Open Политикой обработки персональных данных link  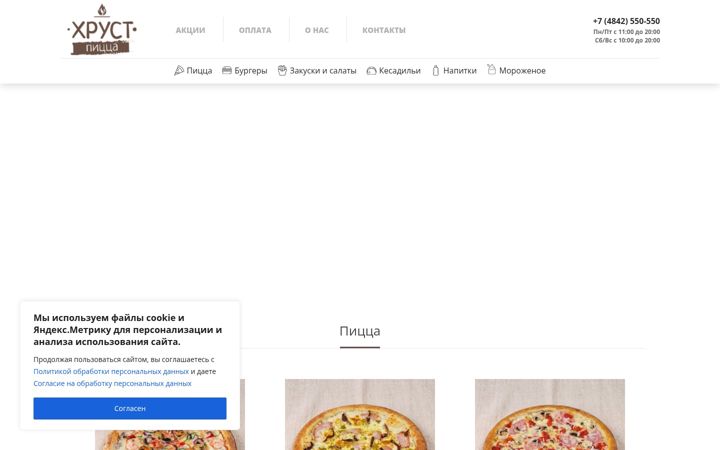[111, 371]
